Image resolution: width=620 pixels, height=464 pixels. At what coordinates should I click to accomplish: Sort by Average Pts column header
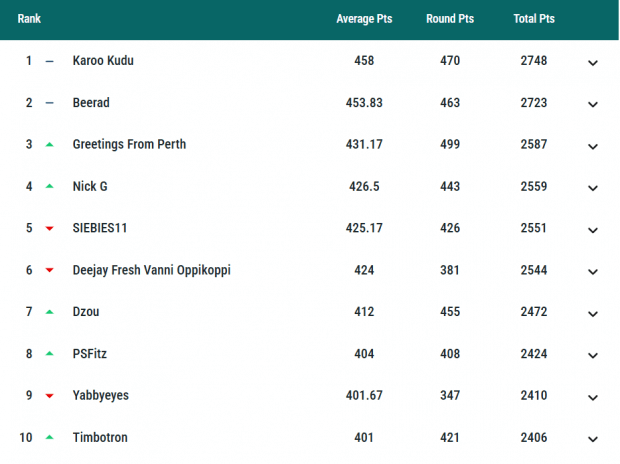click(364, 19)
